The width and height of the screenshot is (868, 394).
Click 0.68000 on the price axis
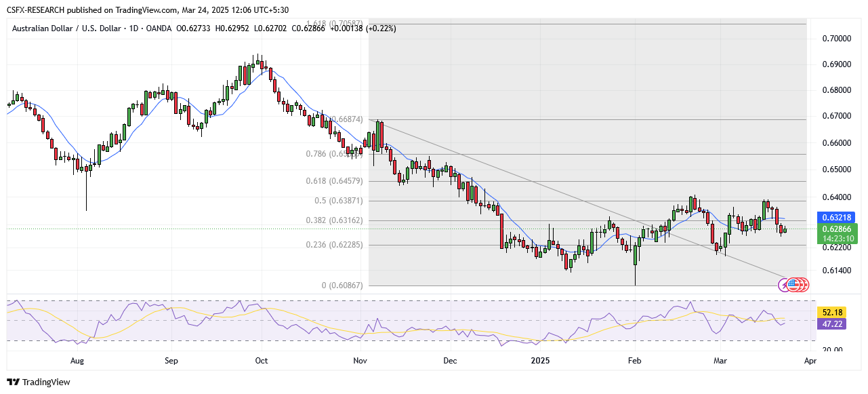(x=836, y=90)
